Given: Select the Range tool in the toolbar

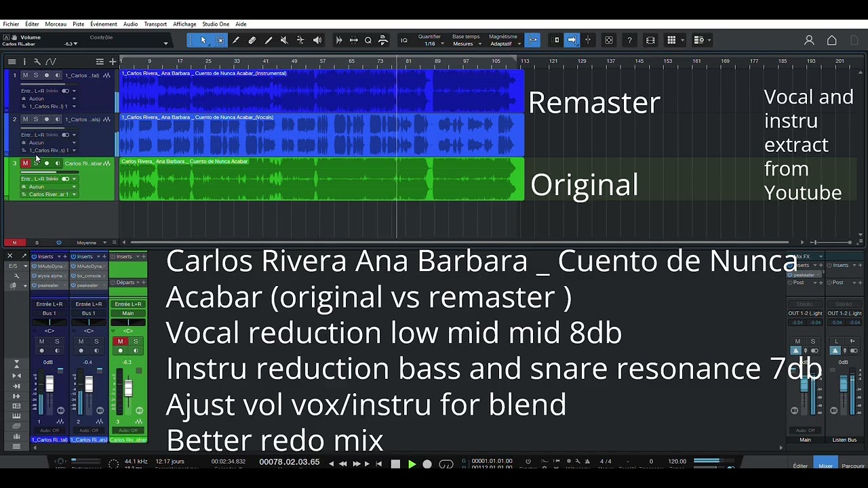Looking at the screenshot, I should point(220,41).
